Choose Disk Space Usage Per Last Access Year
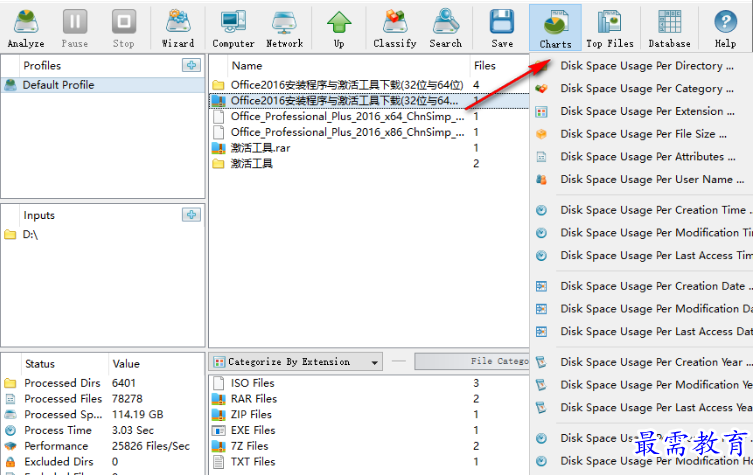This screenshot has width=756, height=475. [642, 407]
